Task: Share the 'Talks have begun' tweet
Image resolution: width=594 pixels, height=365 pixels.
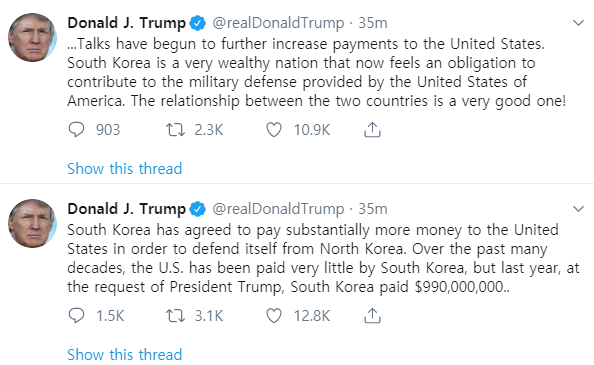Action: pyautogui.click(x=372, y=129)
